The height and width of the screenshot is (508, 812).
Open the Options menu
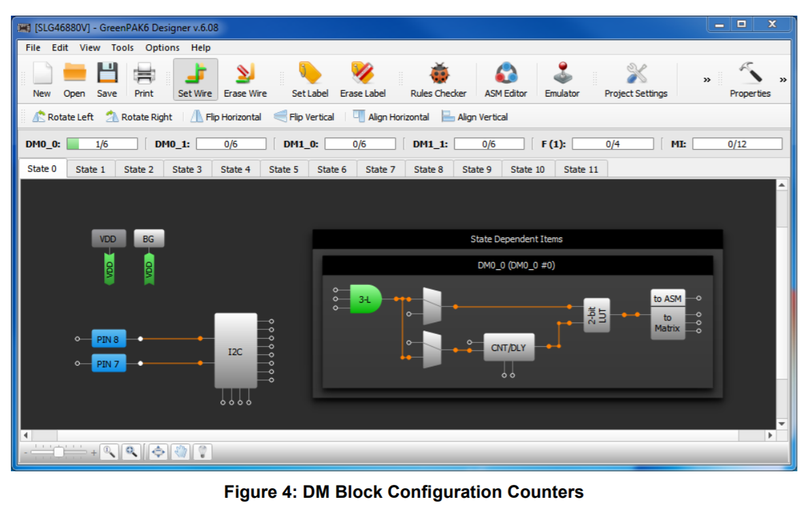click(x=162, y=48)
